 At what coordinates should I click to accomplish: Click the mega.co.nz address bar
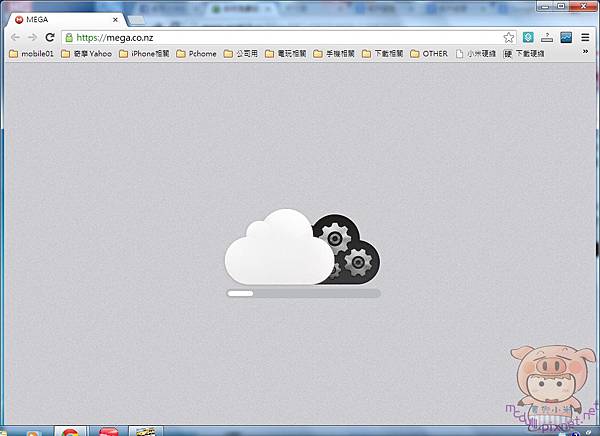[x=289, y=38]
